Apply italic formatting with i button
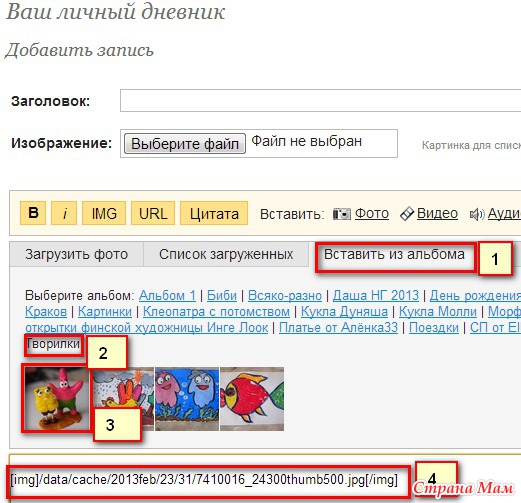This screenshot has height=503, width=521. point(64,213)
